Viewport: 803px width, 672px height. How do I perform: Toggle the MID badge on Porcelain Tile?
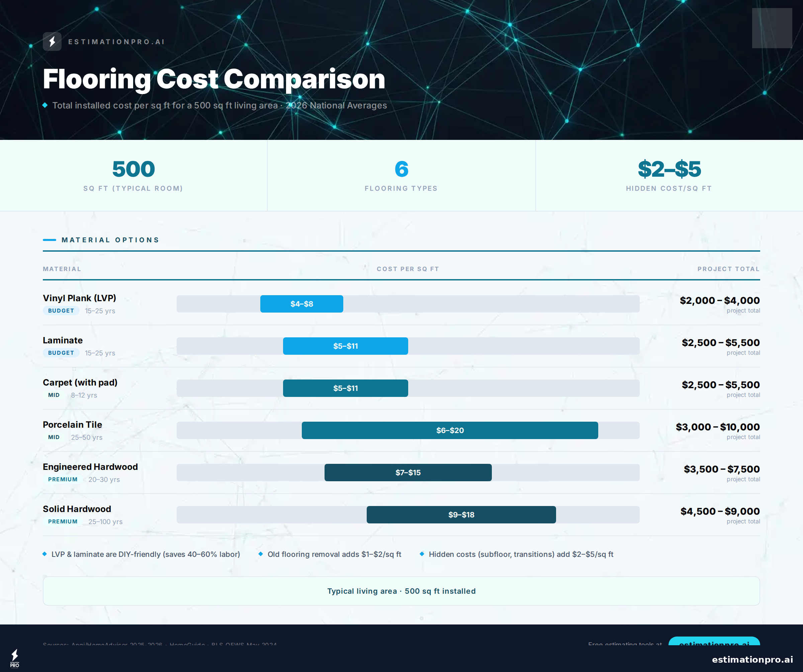[54, 437]
